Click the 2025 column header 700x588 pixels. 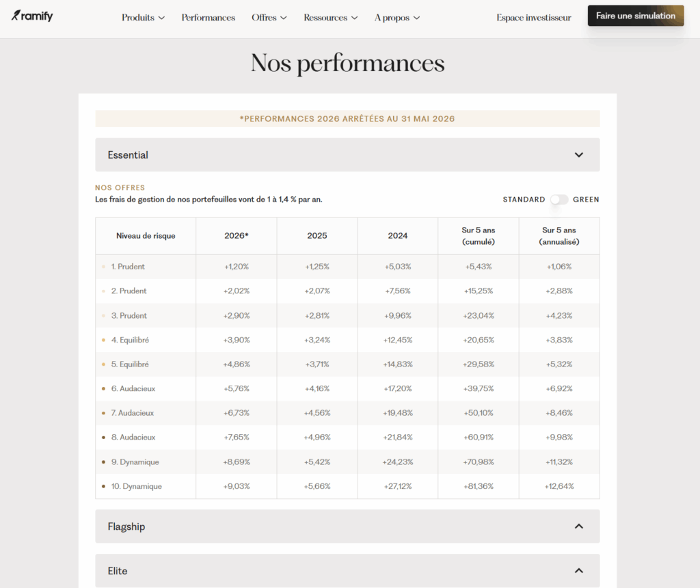317,236
